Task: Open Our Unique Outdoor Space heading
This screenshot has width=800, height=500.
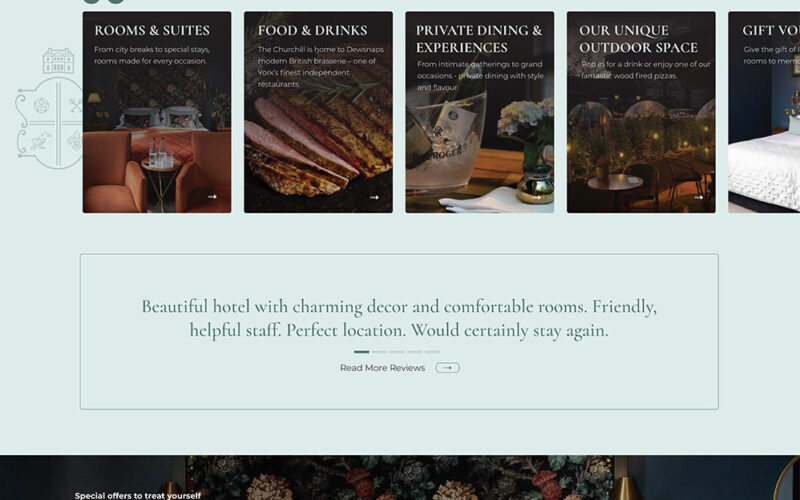Action: point(638,39)
